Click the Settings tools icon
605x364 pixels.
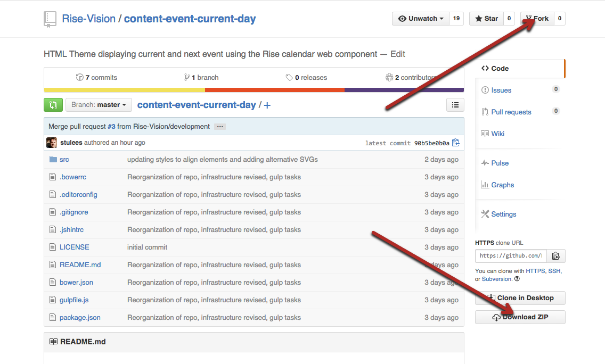tap(485, 214)
